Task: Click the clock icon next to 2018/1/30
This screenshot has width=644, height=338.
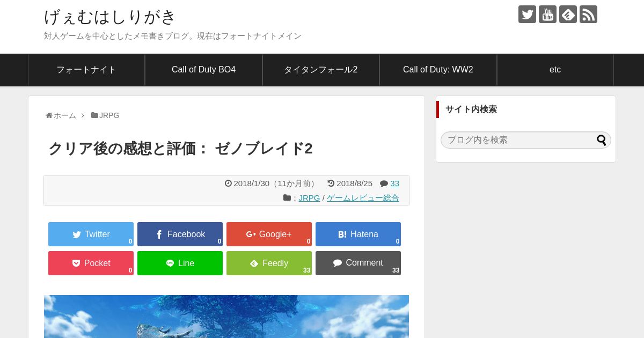Action: pyautogui.click(x=228, y=183)
